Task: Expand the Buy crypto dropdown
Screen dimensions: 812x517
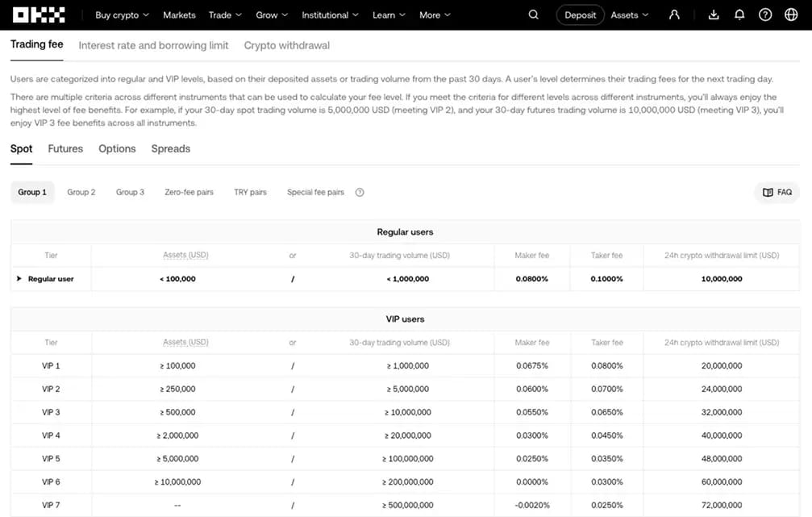Action: coord(123,15)
